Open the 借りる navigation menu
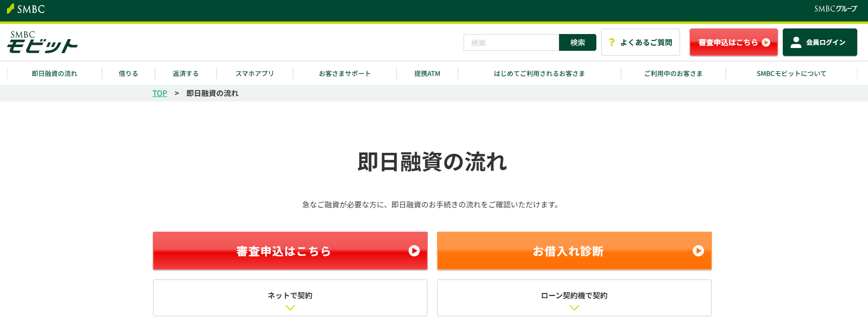This screenshot has width=868, height=330. click(x=128, y=74)
